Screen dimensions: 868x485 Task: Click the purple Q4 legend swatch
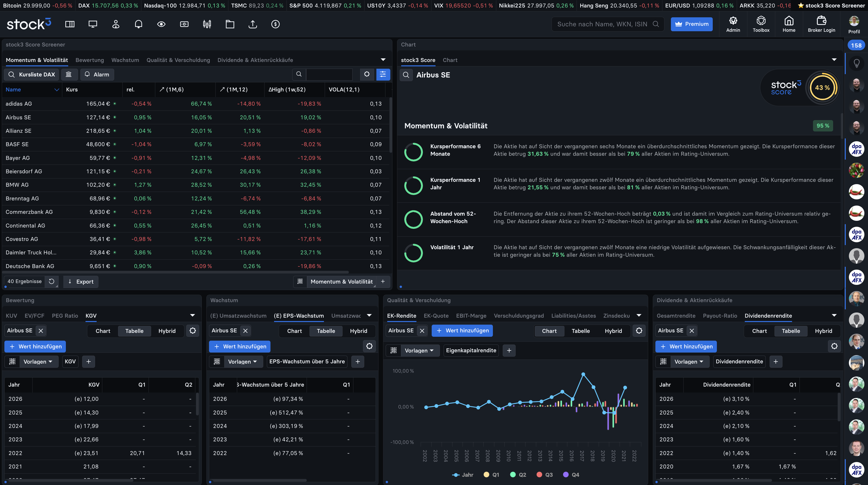tap(566, 475)
